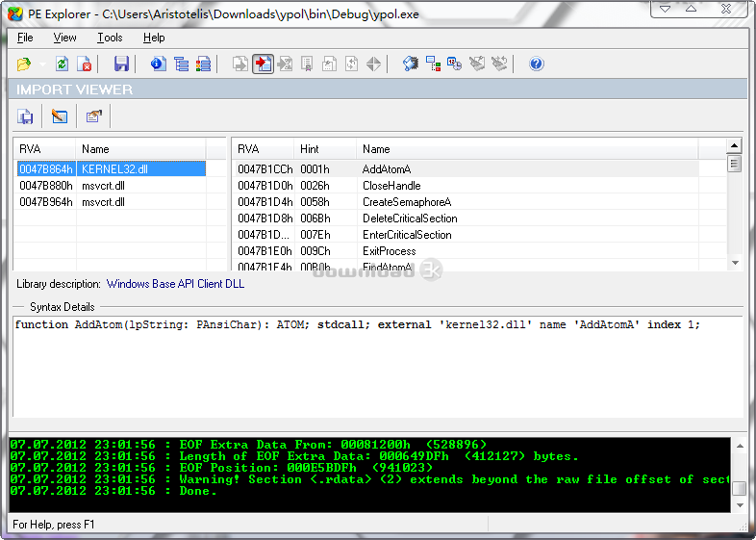Open the Section Headers colored list icon
Viewport: 756px width, 540px height.
203,64
